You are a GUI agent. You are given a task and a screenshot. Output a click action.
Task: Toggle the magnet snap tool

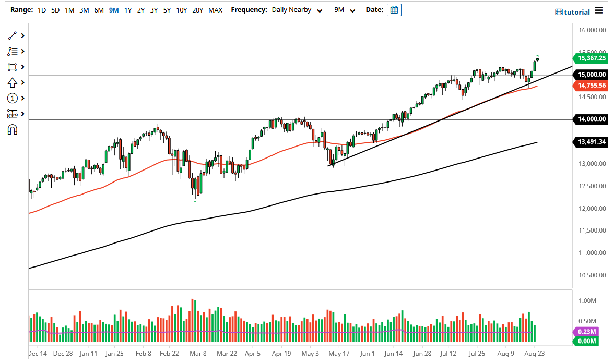click(11, 129)
